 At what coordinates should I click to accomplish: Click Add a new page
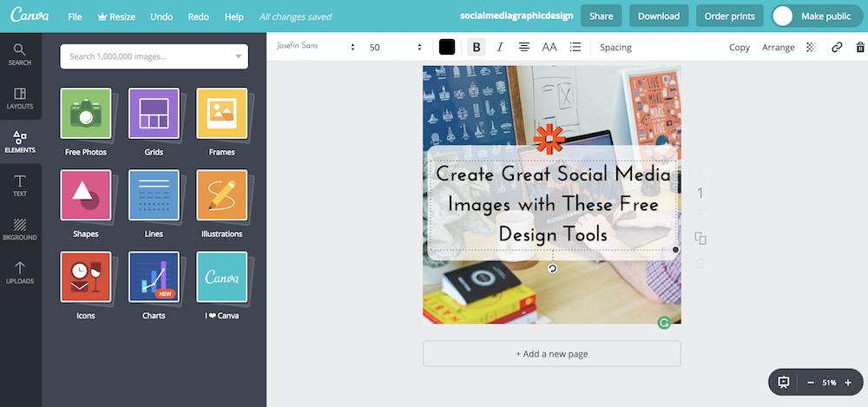click(x=551, y=354)
